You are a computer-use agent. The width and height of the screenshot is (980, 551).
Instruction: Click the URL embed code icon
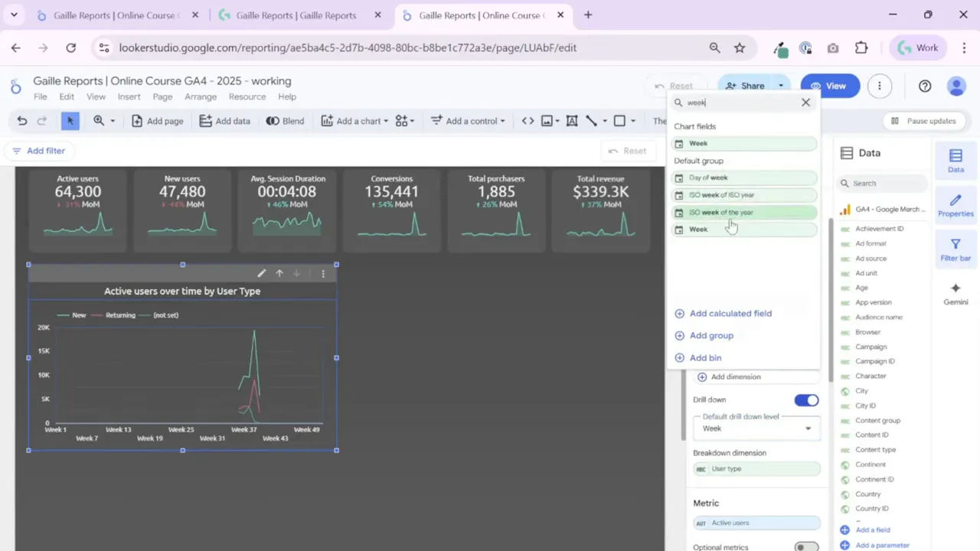[x=528, y=121]
